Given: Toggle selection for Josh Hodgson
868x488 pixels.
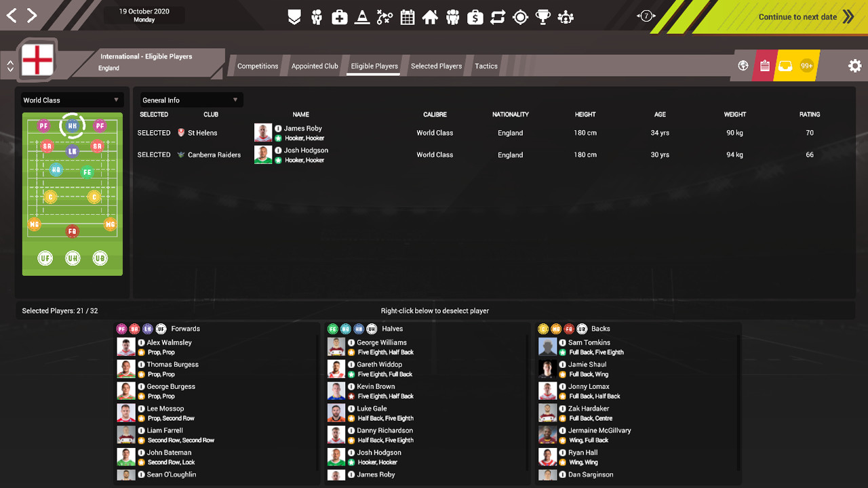Looking at the screenshot, I should coord(154,155).
